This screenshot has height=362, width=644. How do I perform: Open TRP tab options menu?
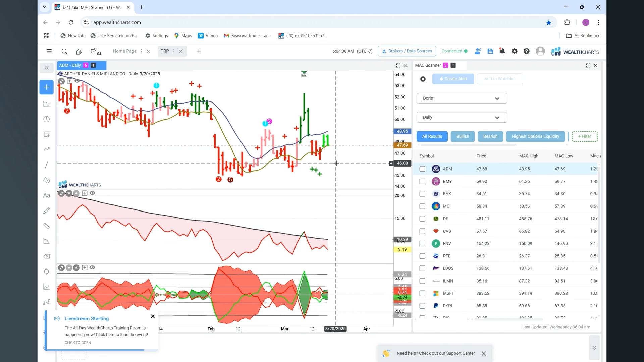[x=174, y=51]
